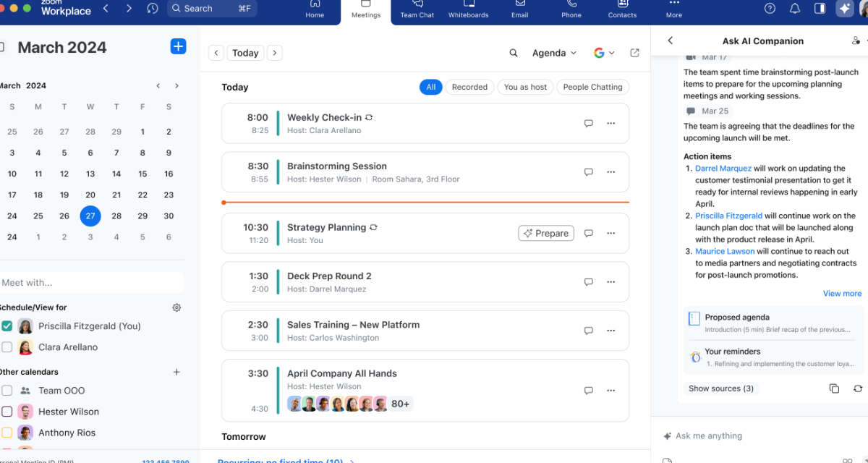
Task: Open more options for Strategy Planning
Action: point(611,233)
